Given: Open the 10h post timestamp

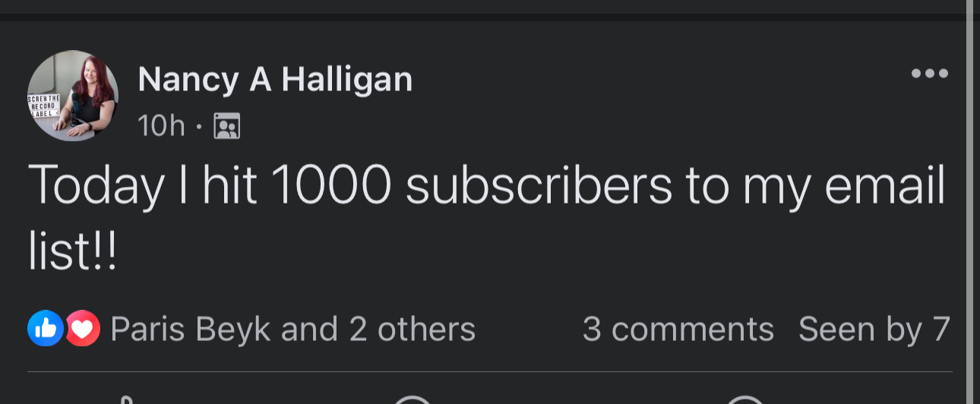Looking at the screenshot, I should click(161, 126).
